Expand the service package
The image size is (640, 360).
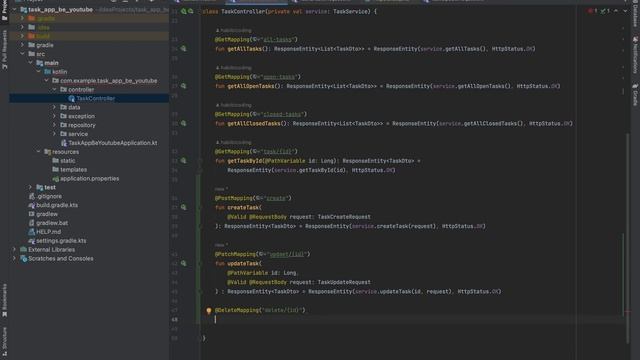click(54, 134)
